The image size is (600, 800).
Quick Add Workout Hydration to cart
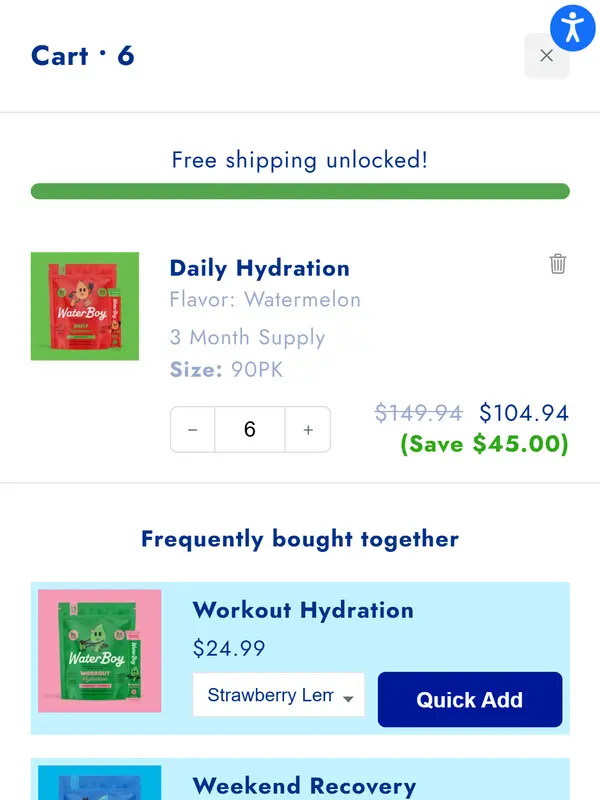click(469, 700)
